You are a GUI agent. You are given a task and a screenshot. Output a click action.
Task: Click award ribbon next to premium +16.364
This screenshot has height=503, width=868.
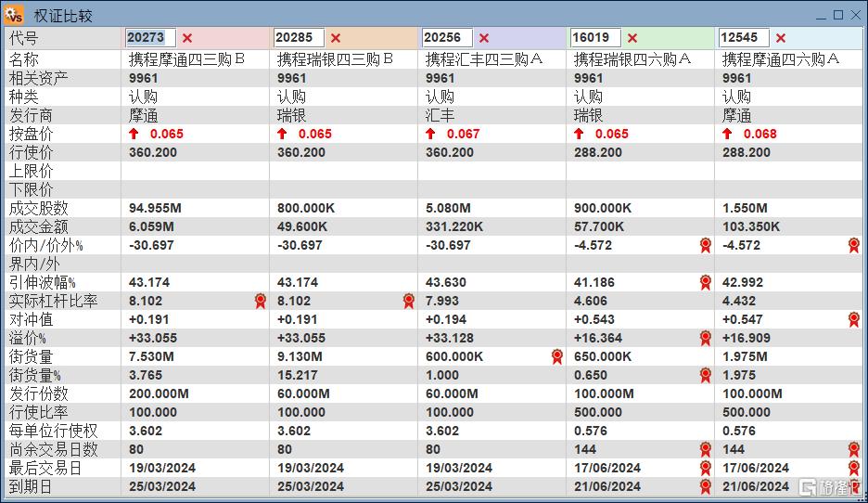705,338
